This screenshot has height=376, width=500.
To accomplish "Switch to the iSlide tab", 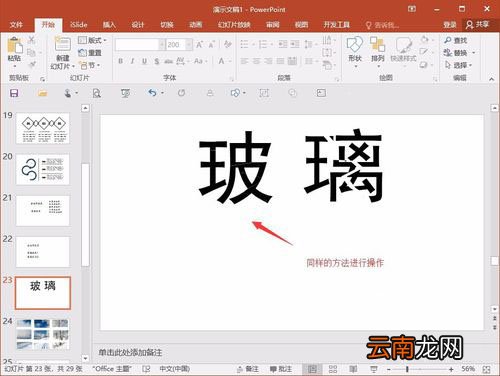I will point(79,25).
